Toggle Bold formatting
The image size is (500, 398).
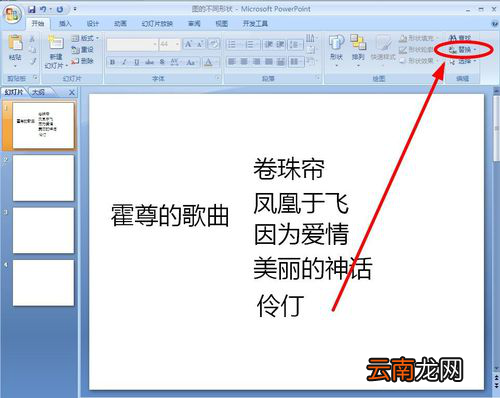[113, 62]
